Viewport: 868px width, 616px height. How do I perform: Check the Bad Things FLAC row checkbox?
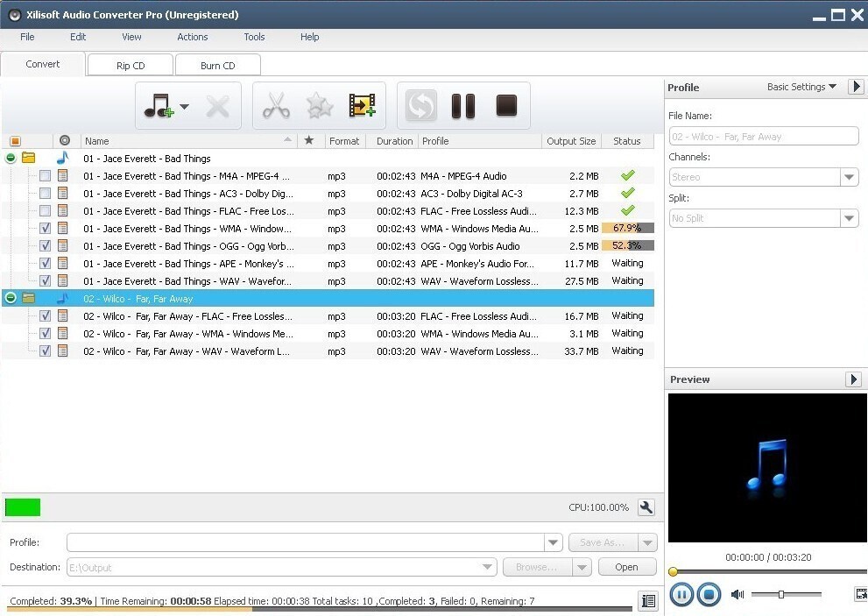[x=45, y=210]
